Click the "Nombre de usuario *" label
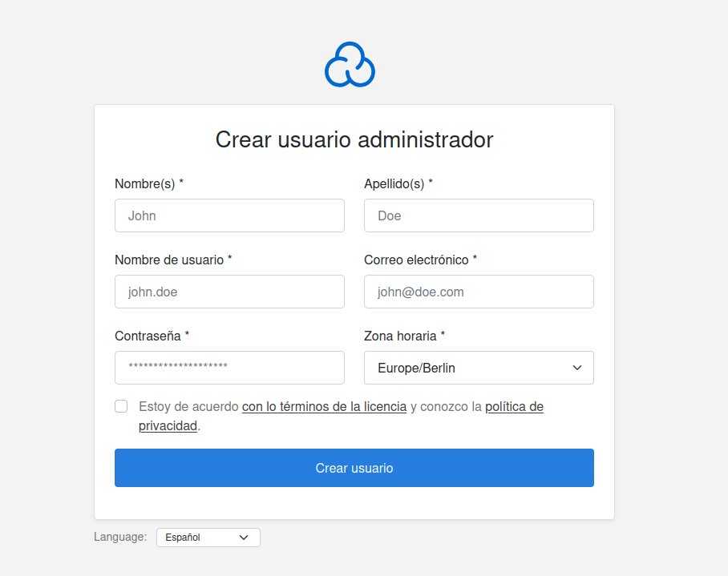Image resolution: width=728 pixels, height=576 pixels. [x=173, y=260]
